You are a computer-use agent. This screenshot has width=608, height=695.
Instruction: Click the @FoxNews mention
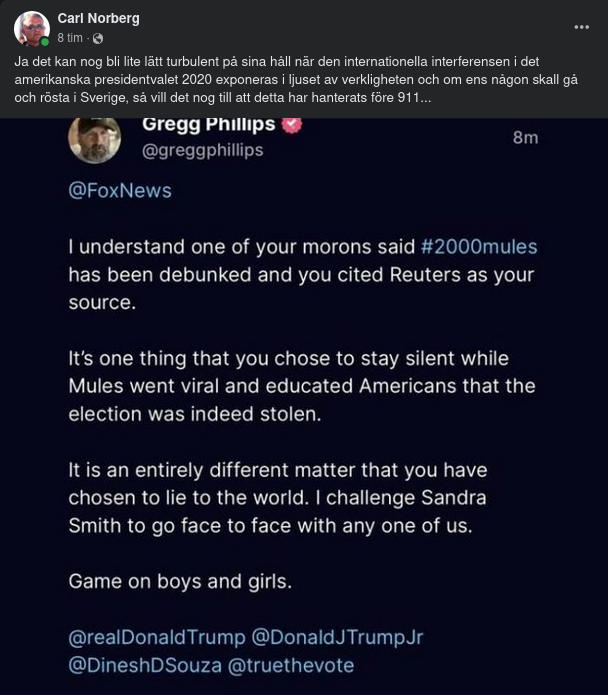120,190
